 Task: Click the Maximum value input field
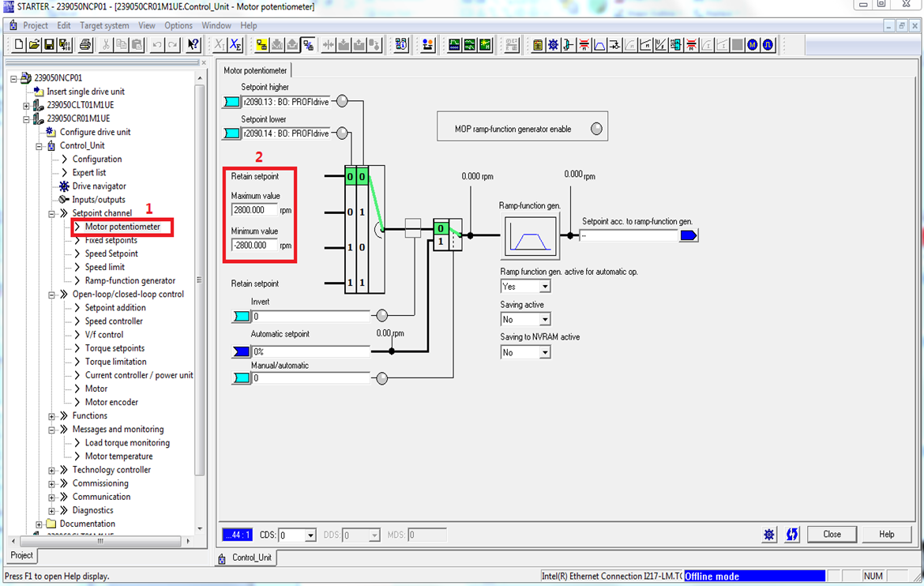254,210
